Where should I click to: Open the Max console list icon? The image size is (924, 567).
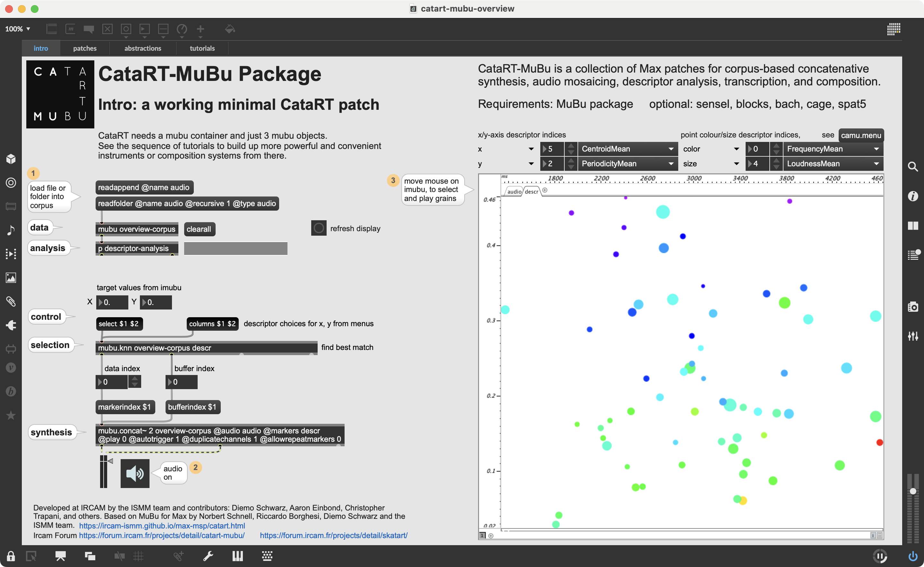click(x=913, y=255)
